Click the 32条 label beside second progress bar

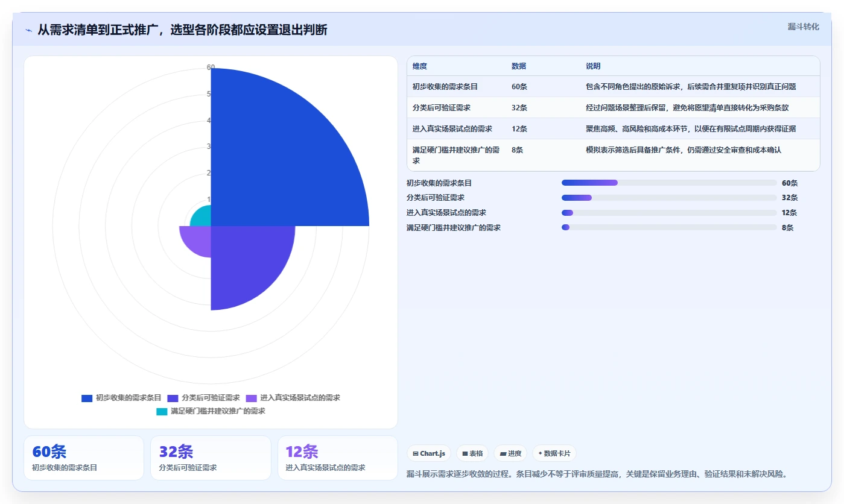[x=790, y=198]
